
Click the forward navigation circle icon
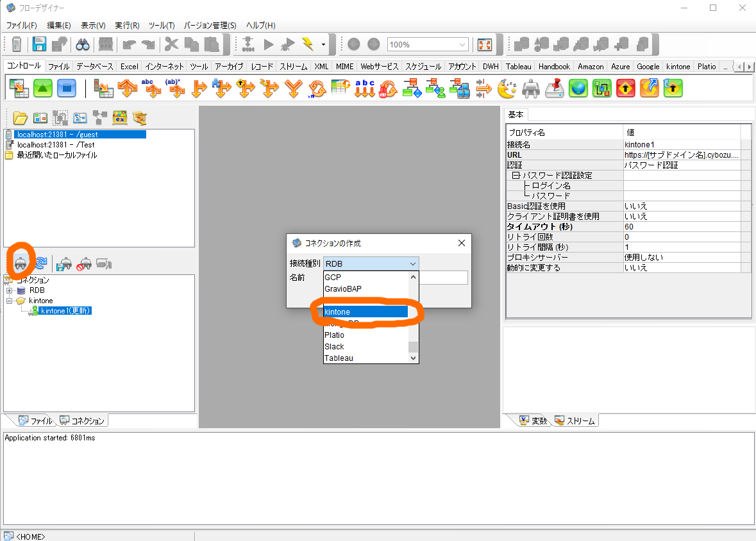[x=374, y=44]
